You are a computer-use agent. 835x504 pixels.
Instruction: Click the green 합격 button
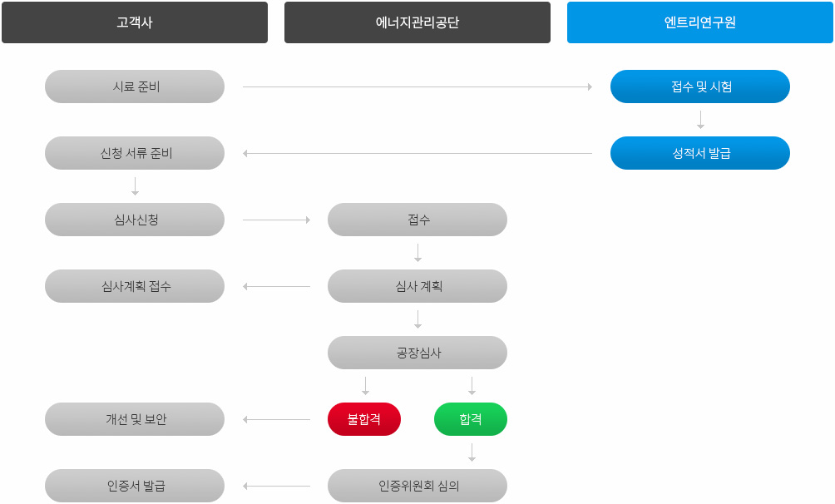[471, 419]
